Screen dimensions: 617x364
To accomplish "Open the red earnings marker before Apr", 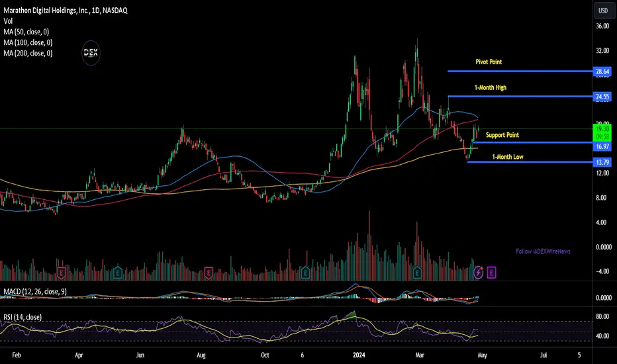I will [x=61, y=272].
